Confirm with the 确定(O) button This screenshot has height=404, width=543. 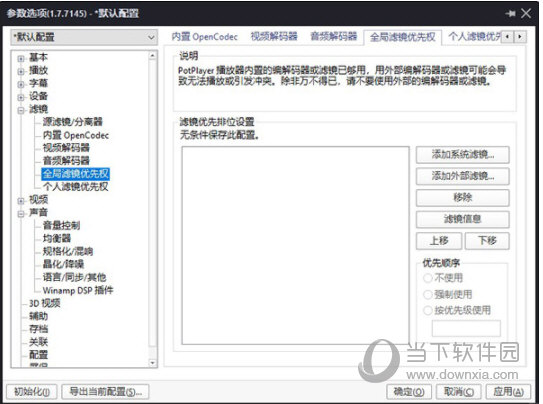coord(409,392)
